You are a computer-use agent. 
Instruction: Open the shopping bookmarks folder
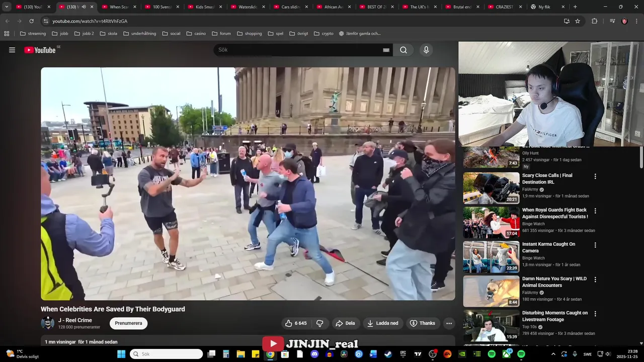249,34
